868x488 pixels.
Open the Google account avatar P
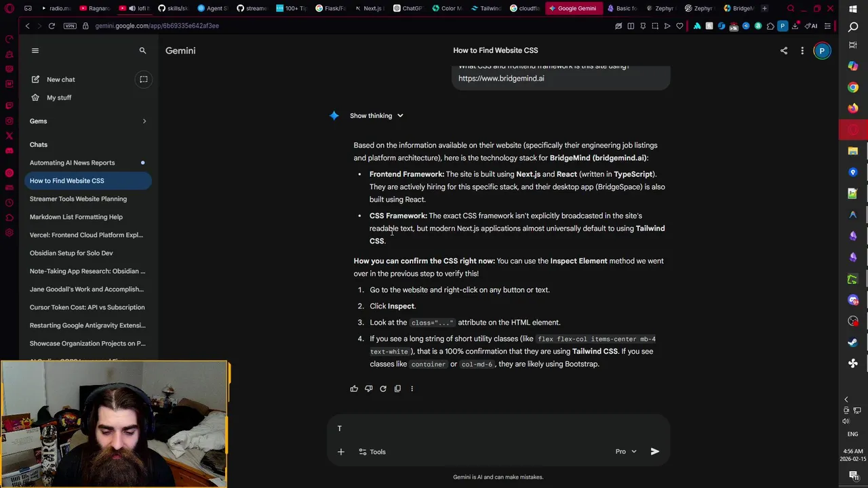pos(822,51)
